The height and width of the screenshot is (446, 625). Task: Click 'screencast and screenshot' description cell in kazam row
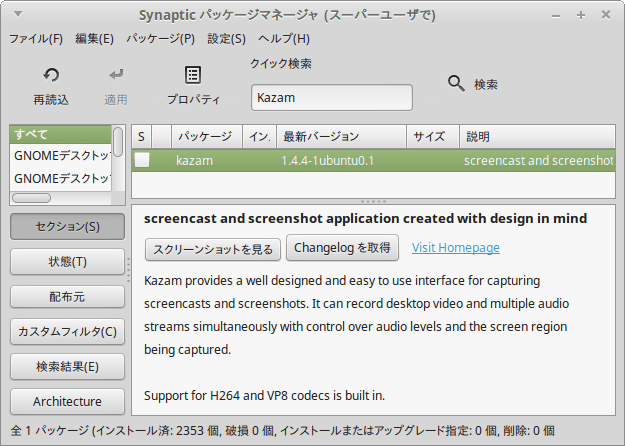(x=539, y=161)
